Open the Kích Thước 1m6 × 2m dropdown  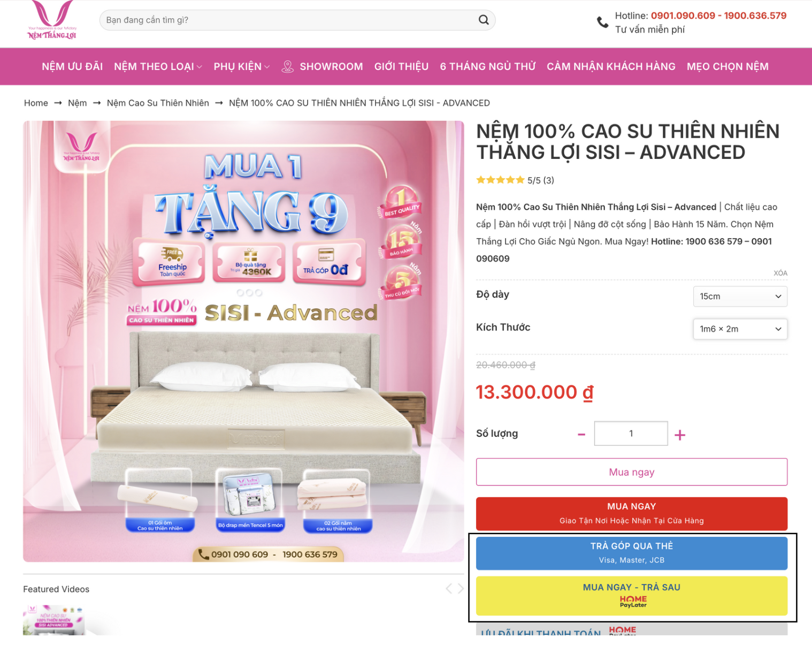(740, 329)
